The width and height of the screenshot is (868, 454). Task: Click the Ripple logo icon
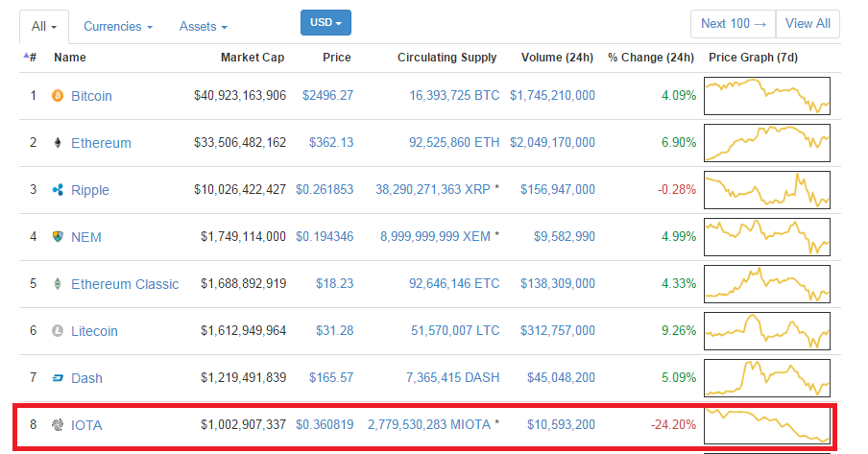[58, 190]
